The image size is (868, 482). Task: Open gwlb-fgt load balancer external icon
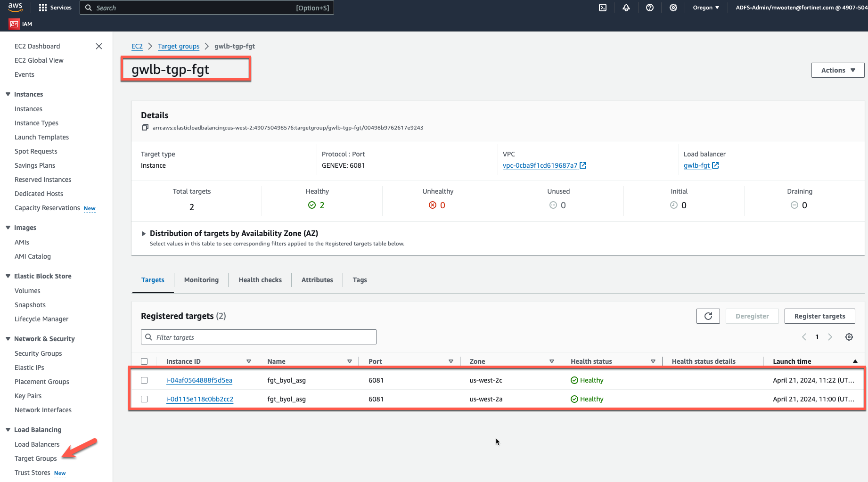[715, 165]
